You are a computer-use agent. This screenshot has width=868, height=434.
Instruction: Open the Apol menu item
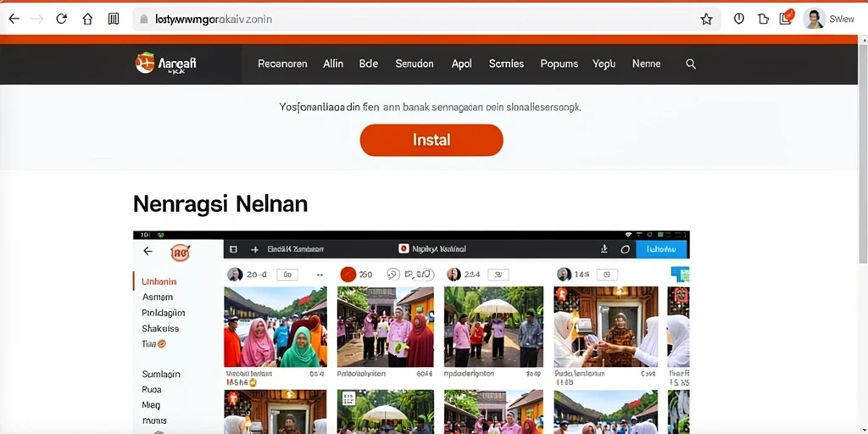coord(462,64)
